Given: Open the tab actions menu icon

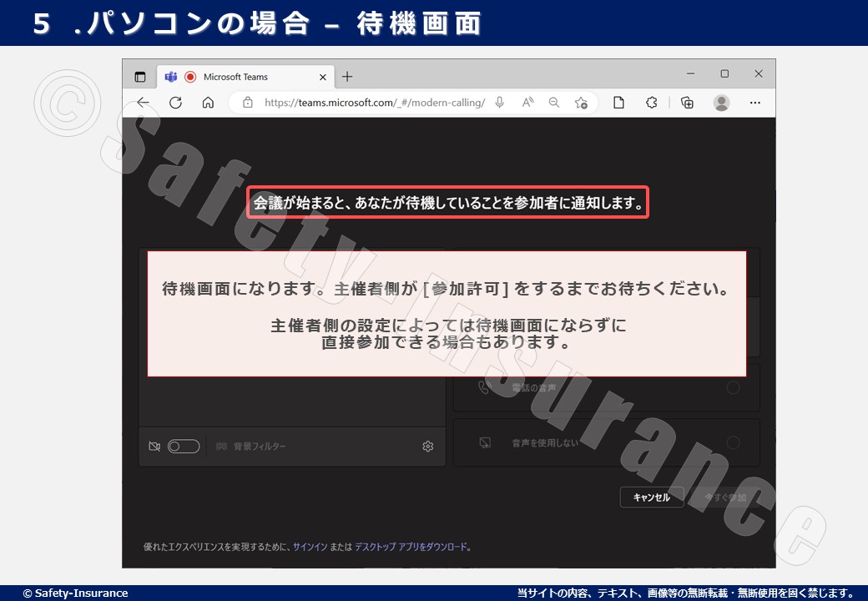Looking at the screenshot, I should (140, 77).
